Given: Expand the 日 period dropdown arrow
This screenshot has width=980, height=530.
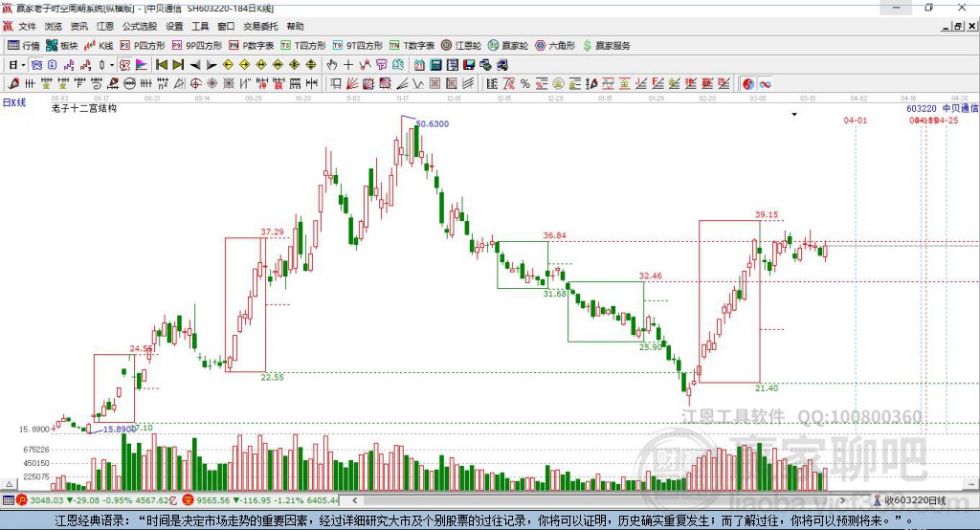Looking at the screenshot, I should [23, 65].
